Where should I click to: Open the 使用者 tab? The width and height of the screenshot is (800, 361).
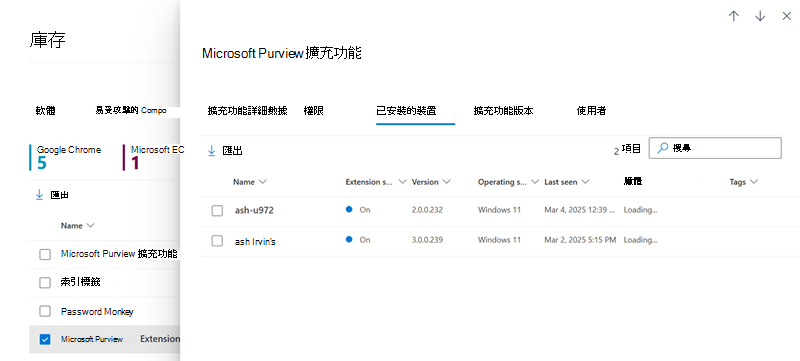coord(591,111)
